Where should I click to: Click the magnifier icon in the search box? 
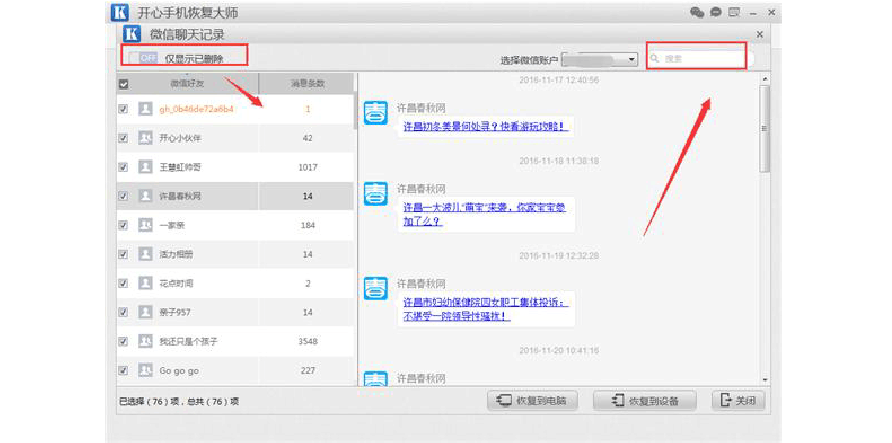point(655,58)
